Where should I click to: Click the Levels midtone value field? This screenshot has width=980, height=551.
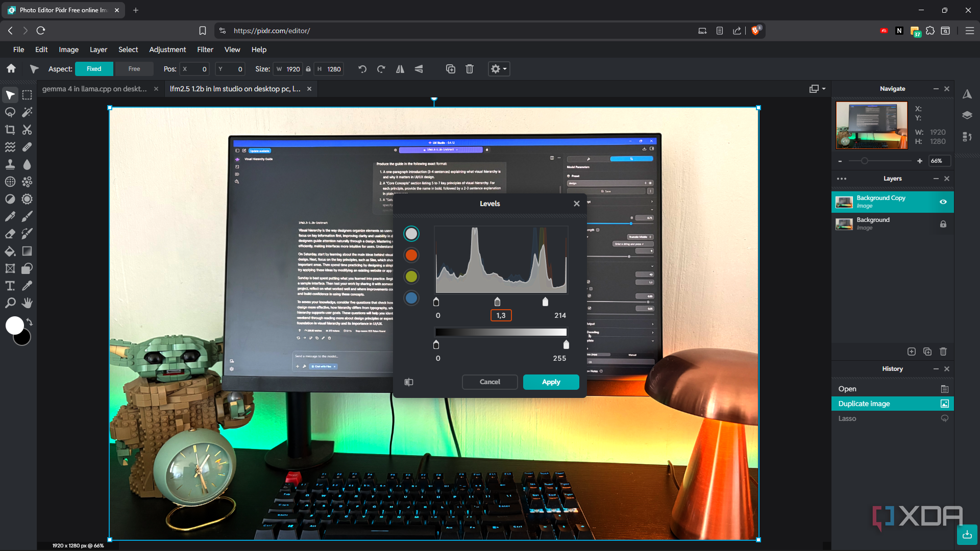coord(501,316)
